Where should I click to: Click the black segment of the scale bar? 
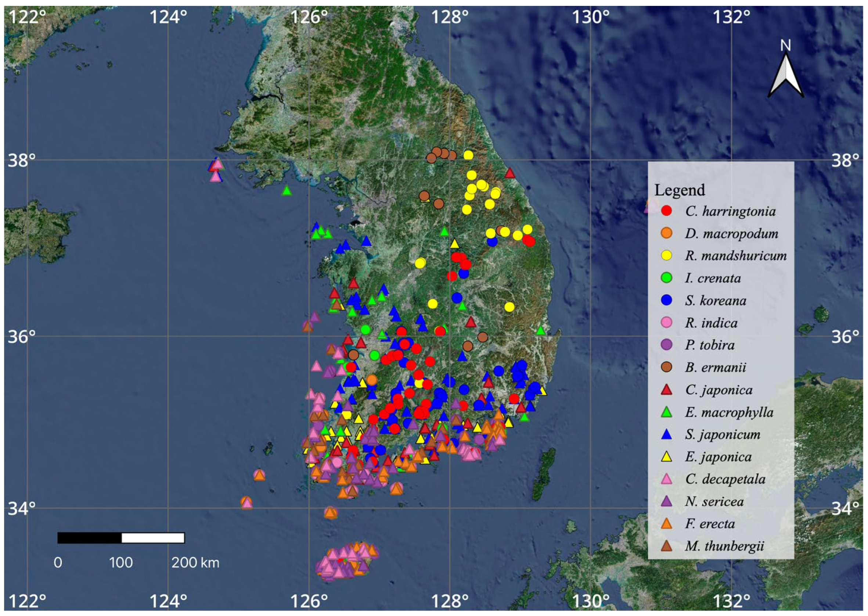(x=90, y=538)
